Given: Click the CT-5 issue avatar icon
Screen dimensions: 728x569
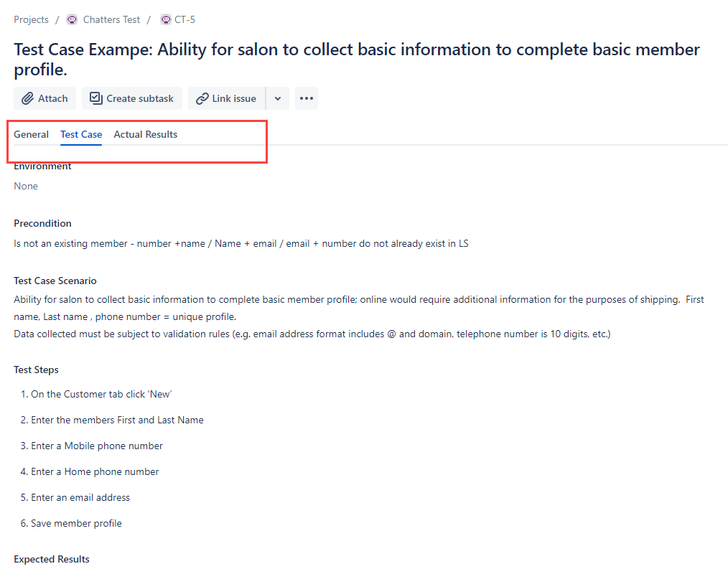Looking at the screenshot, I should point(164,19).
